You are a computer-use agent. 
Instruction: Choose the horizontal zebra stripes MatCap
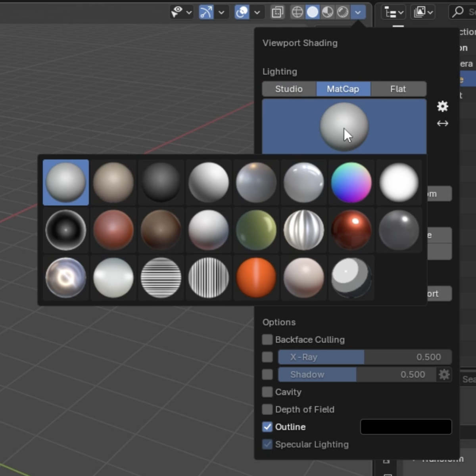pos(161,278)
